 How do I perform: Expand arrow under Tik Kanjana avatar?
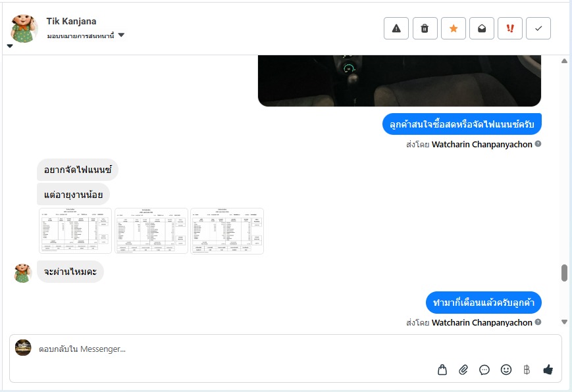pyautogui.click(x=10, y=46)
